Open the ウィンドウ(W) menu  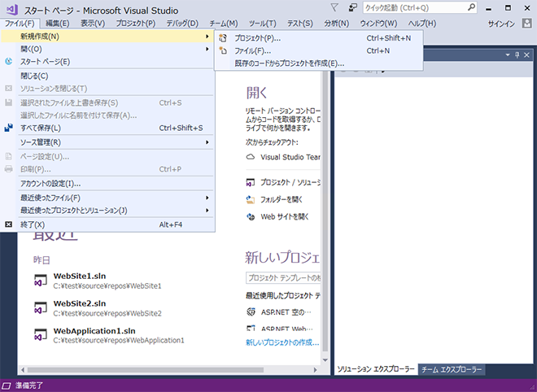[x=378, y=24]
